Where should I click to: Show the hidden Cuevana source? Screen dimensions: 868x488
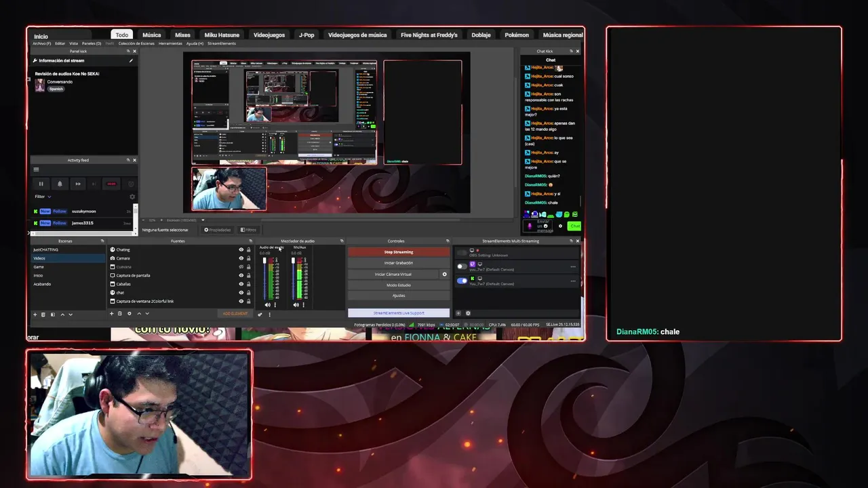point(241,267)
